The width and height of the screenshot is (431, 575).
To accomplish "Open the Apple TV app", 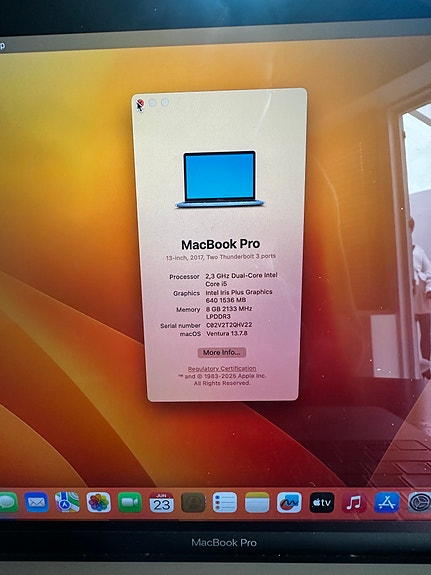I will (x=322, y=502).
